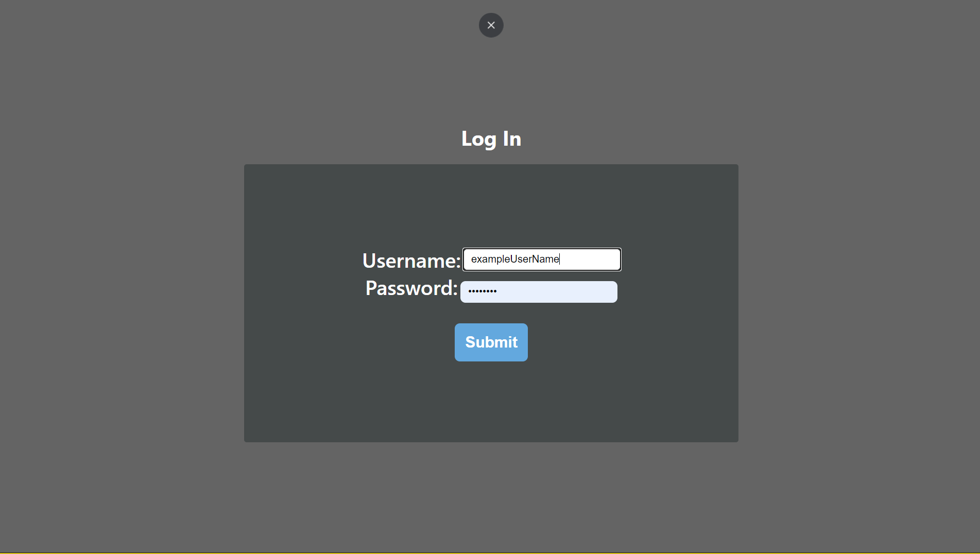Click gray overlay left of form panel
Image resolution: width=980 pixels, height=554 pixels.
[x=122, y=303]
